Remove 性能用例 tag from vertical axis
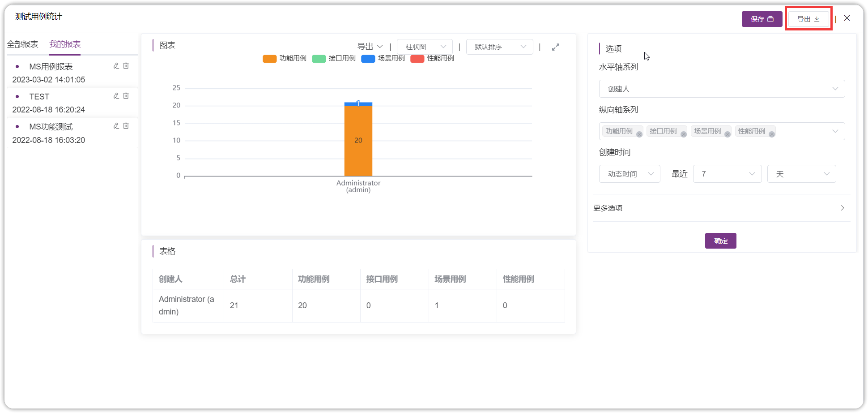 click(772, 134)
